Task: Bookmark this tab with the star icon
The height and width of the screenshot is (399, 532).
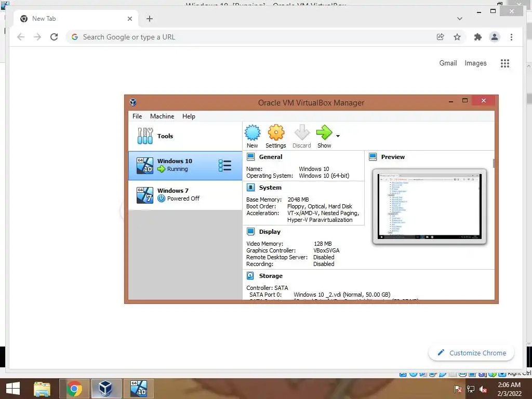Action: (x=457, y=37)
